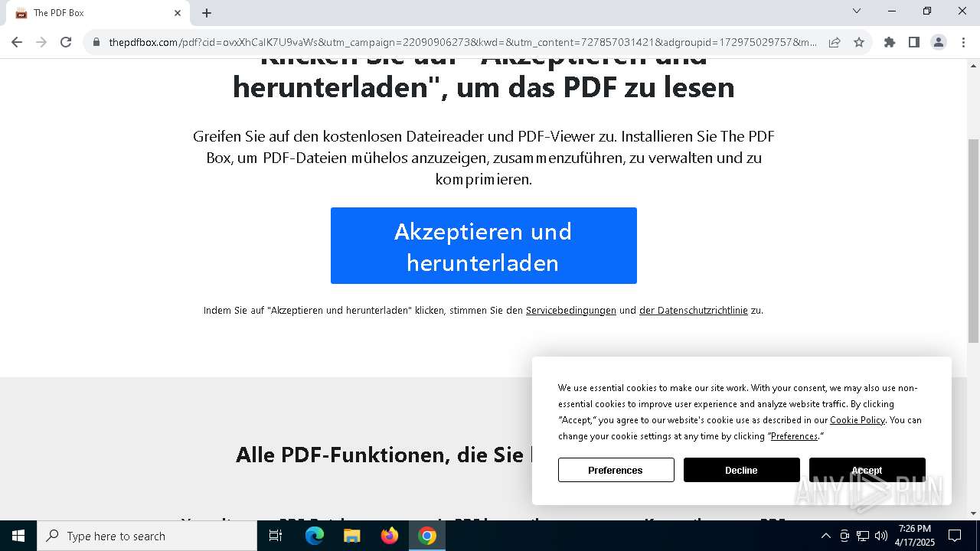Open der Datenschutzrichtlinie link
The image size is (980, 551).
[x=694, y=311]
